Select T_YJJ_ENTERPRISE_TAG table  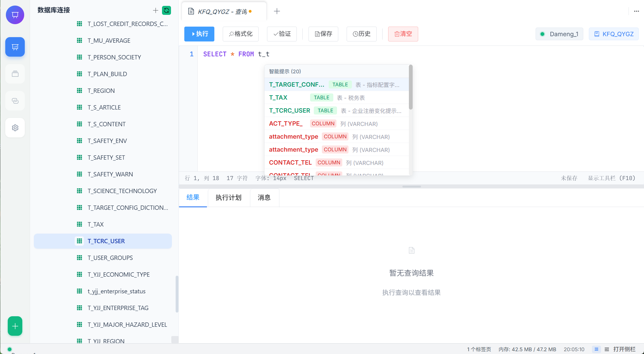103,308
